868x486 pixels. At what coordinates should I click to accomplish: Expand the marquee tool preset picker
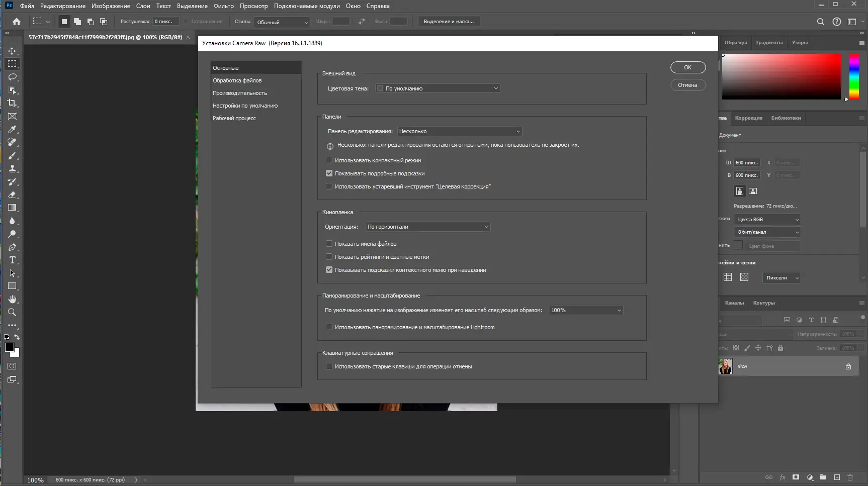[48, 22]
